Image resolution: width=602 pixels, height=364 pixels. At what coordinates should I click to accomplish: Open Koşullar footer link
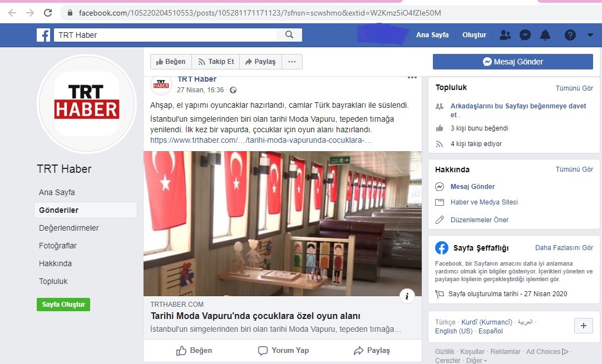point(472,352)
